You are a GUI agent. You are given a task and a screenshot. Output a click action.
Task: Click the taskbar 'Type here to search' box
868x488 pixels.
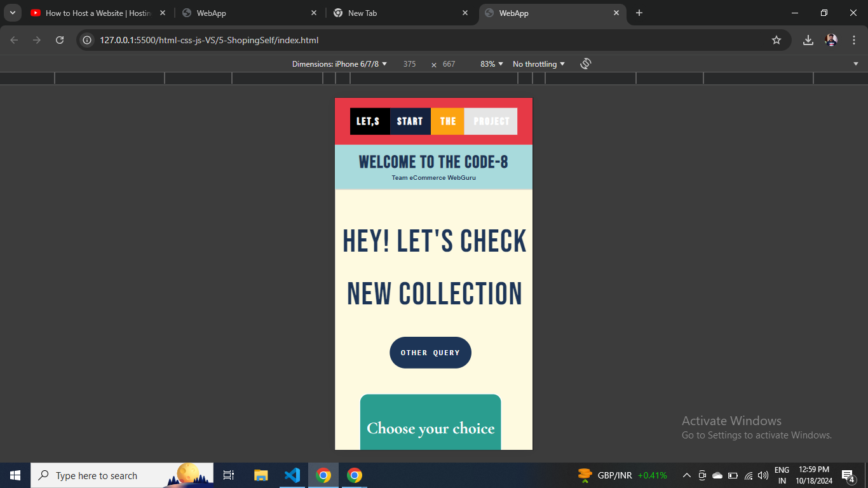click(x=122, y=475)
